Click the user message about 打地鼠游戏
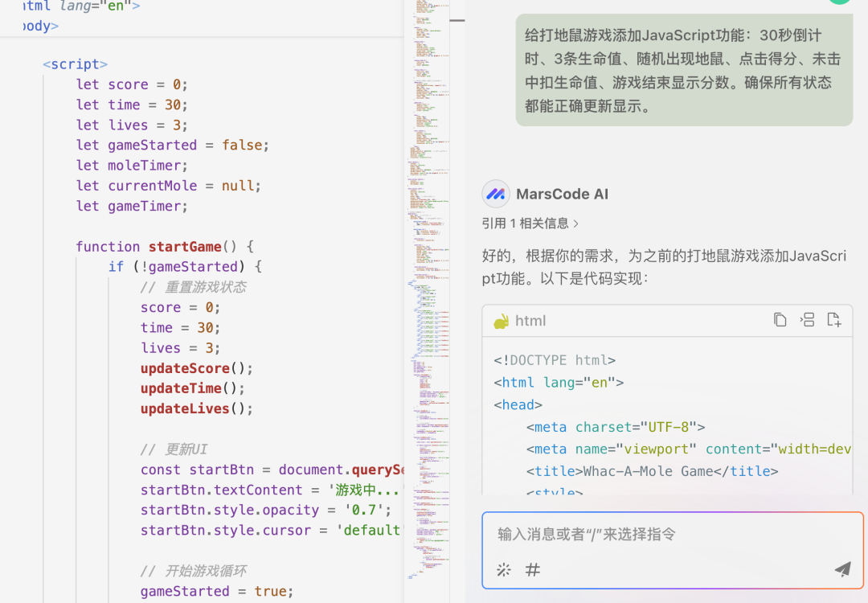The height and width of the screenshot is (603, 868). click(x=684, y=70)
